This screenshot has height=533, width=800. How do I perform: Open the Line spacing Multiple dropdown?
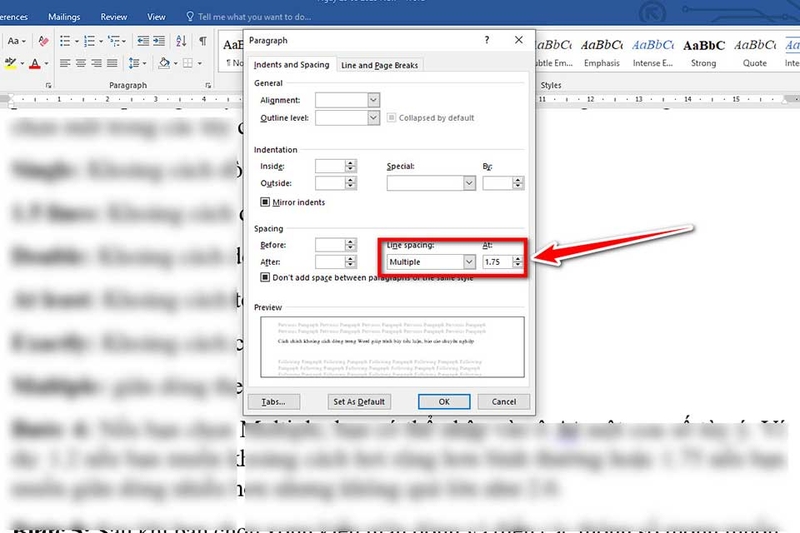[x=469, y=262]
